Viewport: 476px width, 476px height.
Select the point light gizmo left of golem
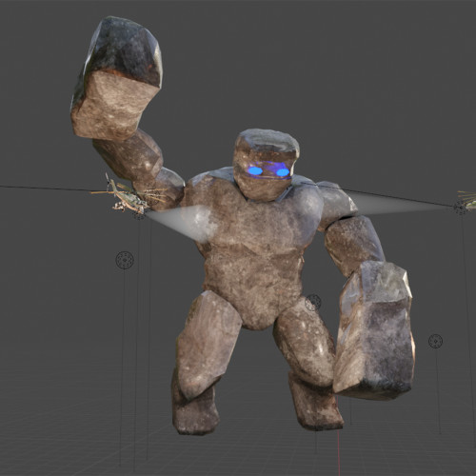(x=125, y=260)
